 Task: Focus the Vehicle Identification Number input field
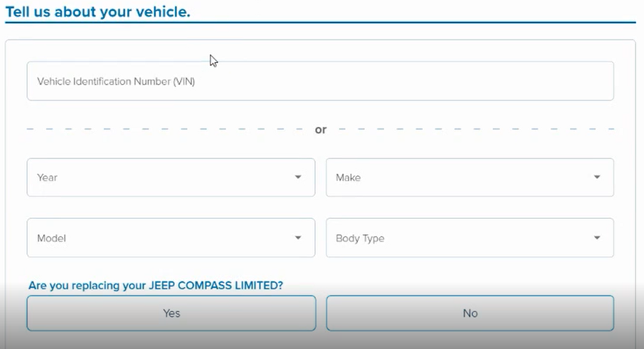(x=375, y=81)
